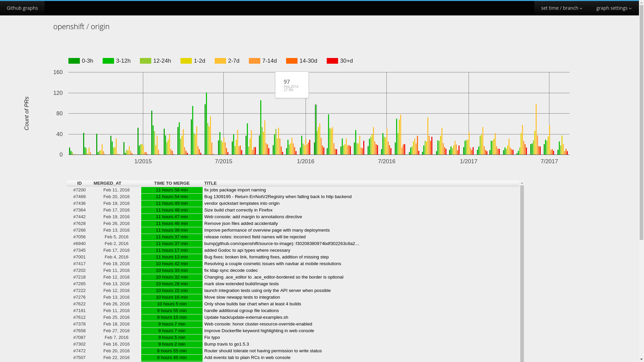Viewport: 644px width, 362px height.
Task: Click the scrollbar up arrow of table
Action: pos(522,183)
